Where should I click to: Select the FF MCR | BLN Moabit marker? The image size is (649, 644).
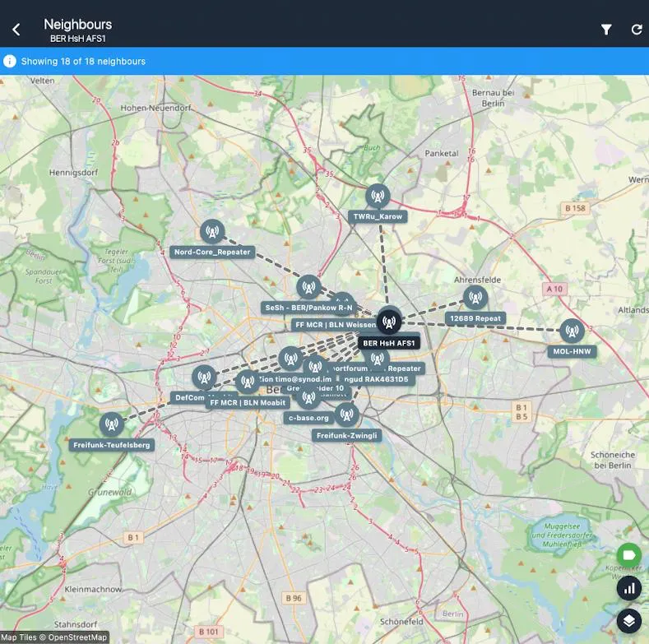click(x=248, y=382)
